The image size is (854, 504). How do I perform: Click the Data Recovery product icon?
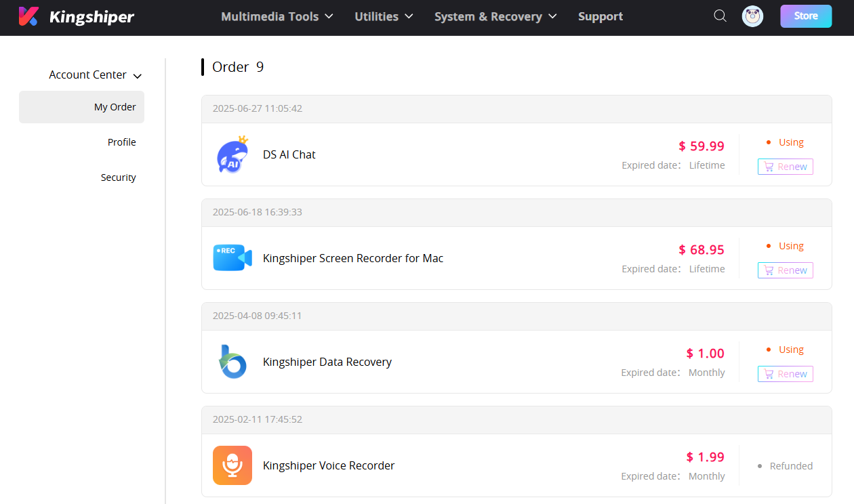click(232, 362)
